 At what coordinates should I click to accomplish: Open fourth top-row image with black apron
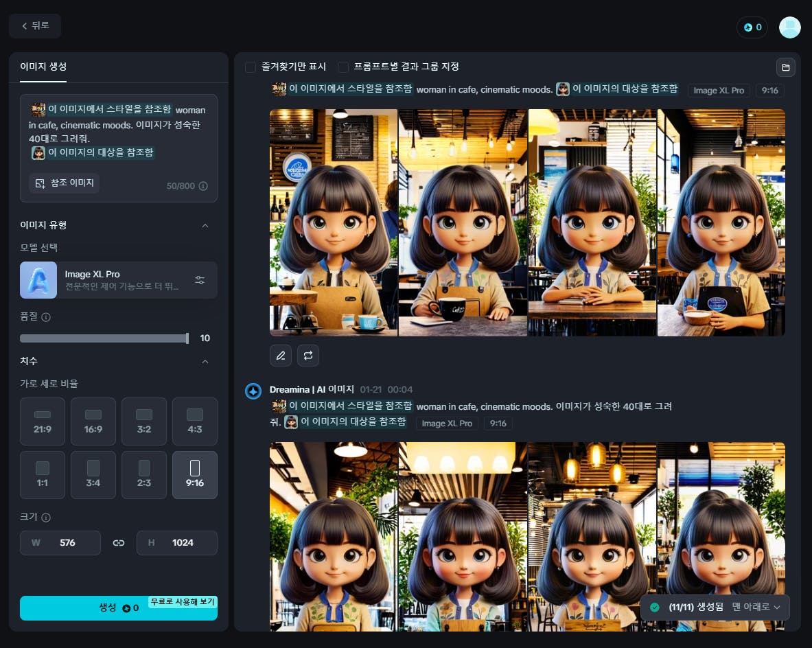click(x=721, y=222)
